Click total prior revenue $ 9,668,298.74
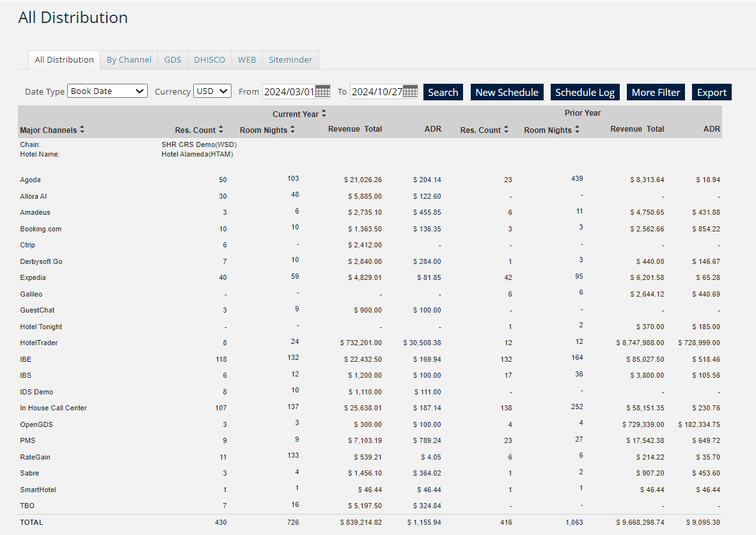756x535 pixels. click(640, 522)
